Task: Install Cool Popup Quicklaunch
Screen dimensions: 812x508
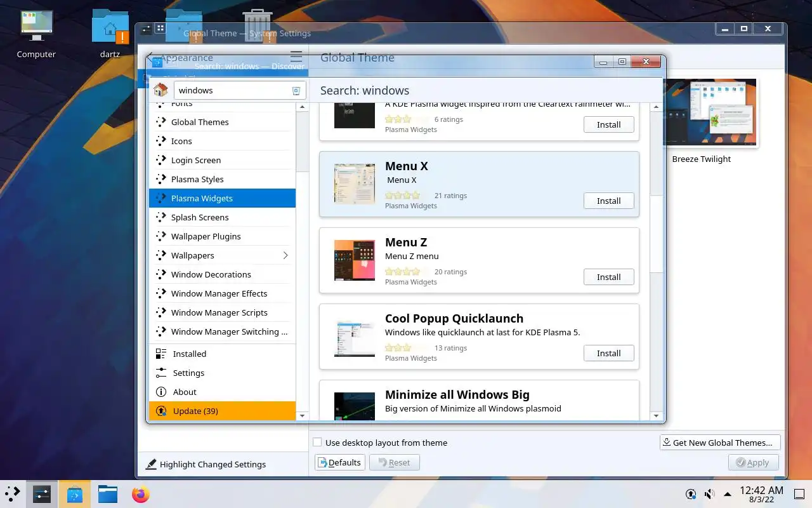Action: point(608,353)
